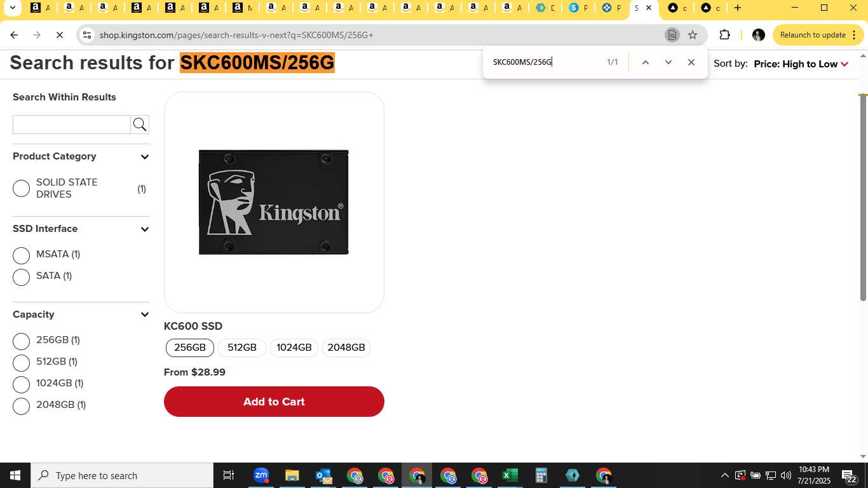
Task: Select the MSATA interface filter
Action: (21, 255)
